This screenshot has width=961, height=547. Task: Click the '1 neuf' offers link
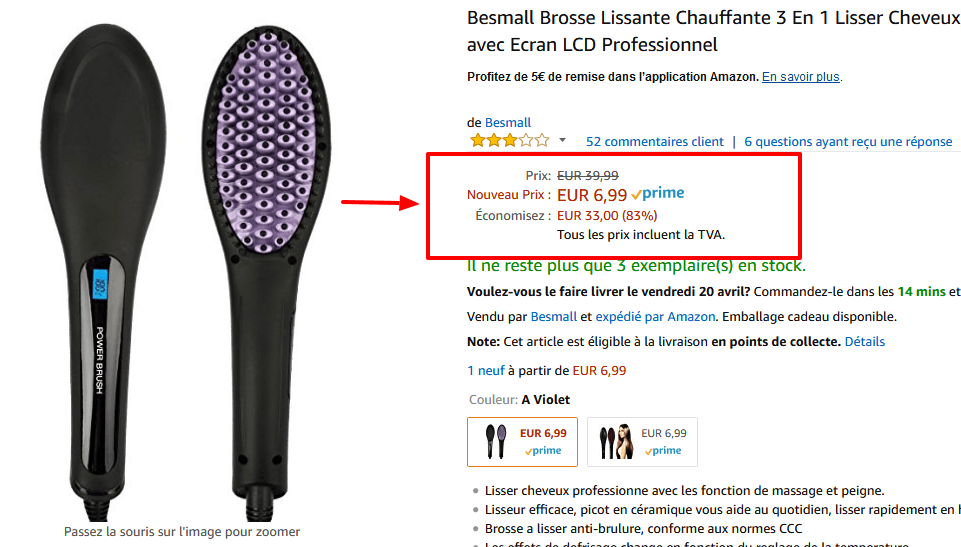[x=485, y=371]
